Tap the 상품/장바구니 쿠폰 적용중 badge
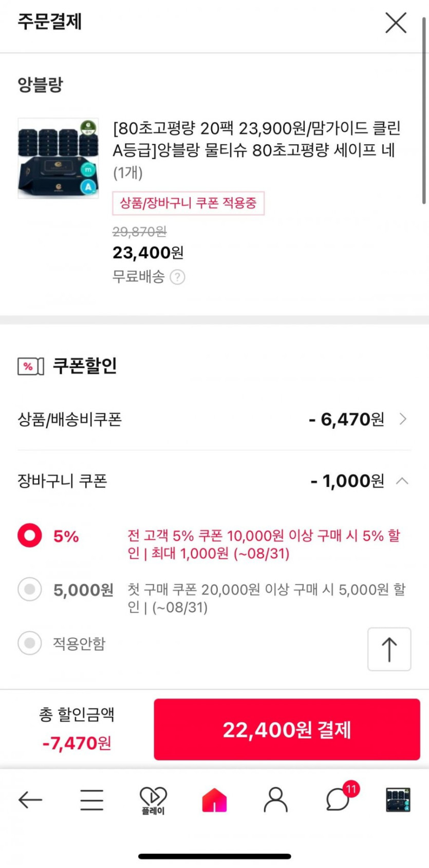The width and height of the screenshot is (429, 868). pyautogui.click(x=188, y=203)
